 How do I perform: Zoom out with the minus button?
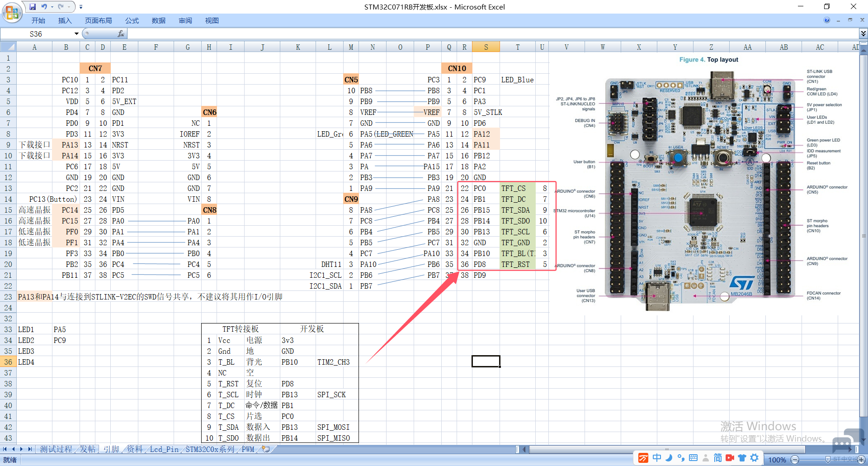(x=795, y=460)
